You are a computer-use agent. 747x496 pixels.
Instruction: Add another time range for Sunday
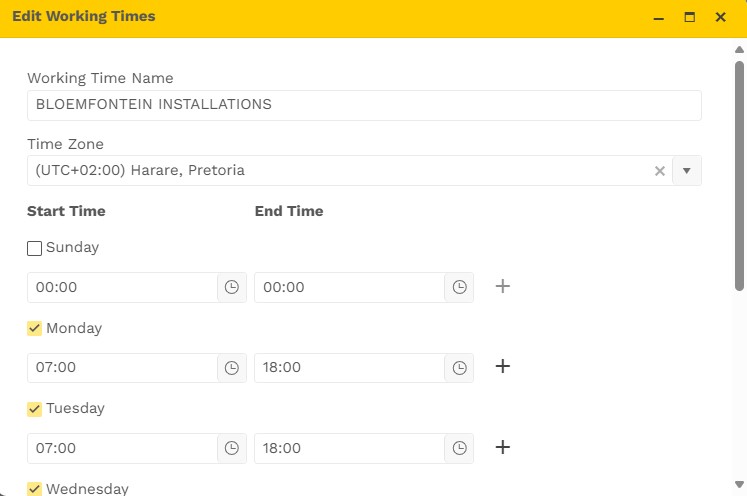503,287
